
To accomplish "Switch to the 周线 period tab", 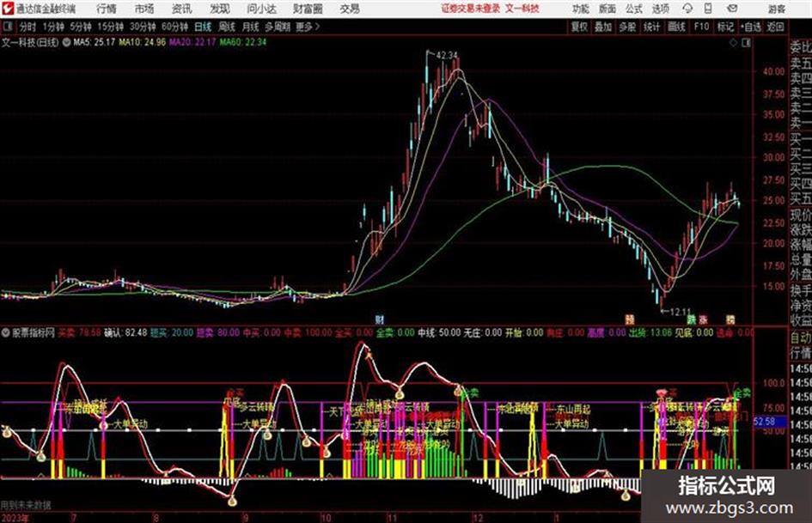I will (x=227, y=27).
